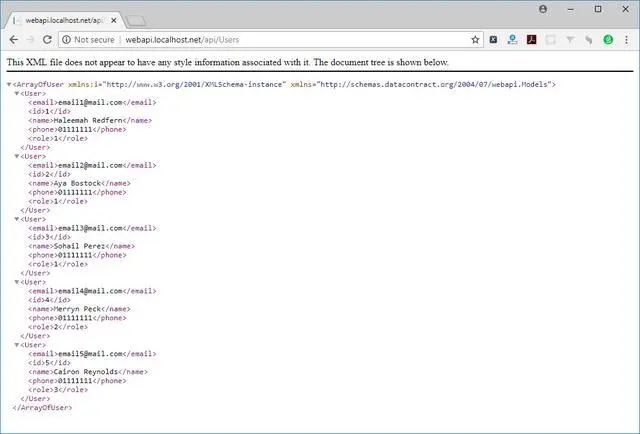Click the browser back arrow
The image size is (640, 434).
[x=13, y=39]
